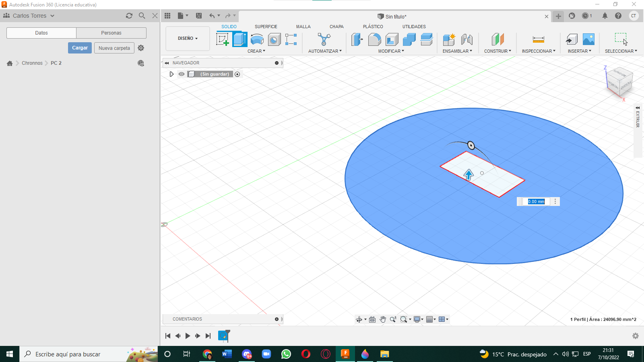Open the DISEÑO workspace dropdown
Image resolution: width=644 pixels, height=362 pixels.
[x=188, y=39]
